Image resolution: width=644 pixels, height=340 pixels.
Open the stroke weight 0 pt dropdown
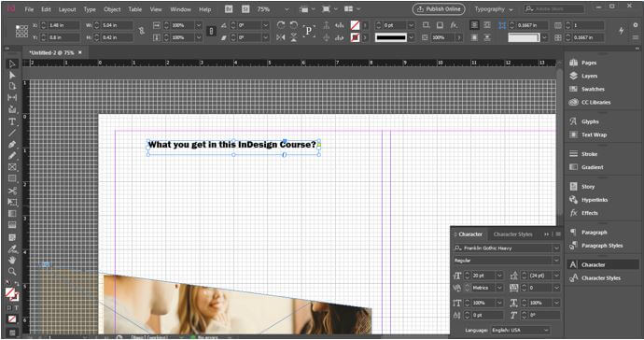(x=411, y=25)
